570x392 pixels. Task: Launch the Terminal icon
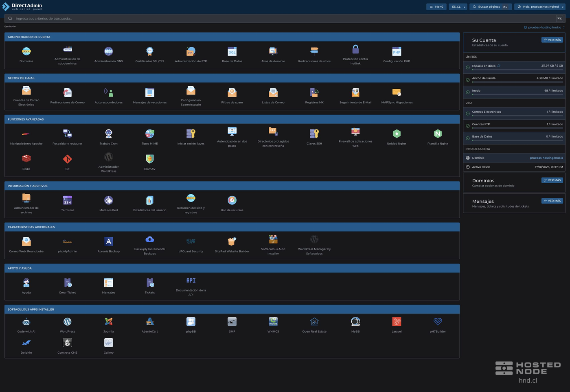coord(67,200)
